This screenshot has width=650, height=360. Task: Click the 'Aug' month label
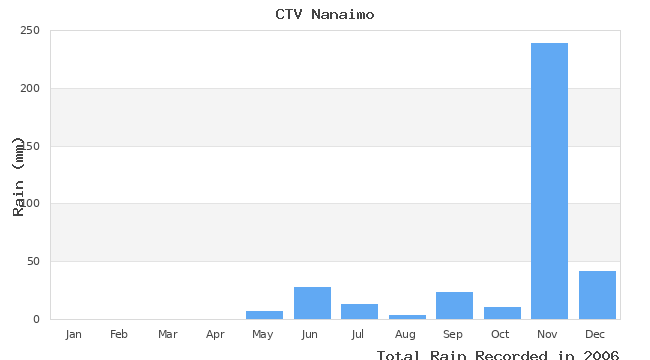pyautogui.click(x=405, y=334)
